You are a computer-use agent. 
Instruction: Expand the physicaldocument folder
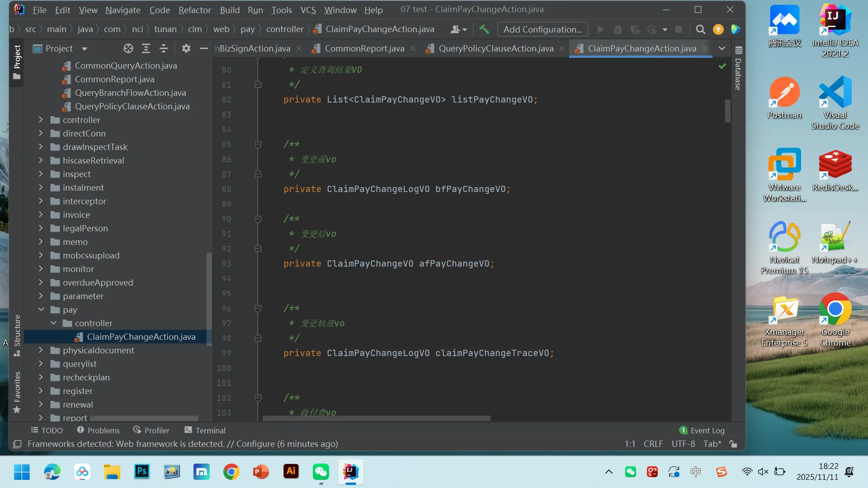(41, 350)
